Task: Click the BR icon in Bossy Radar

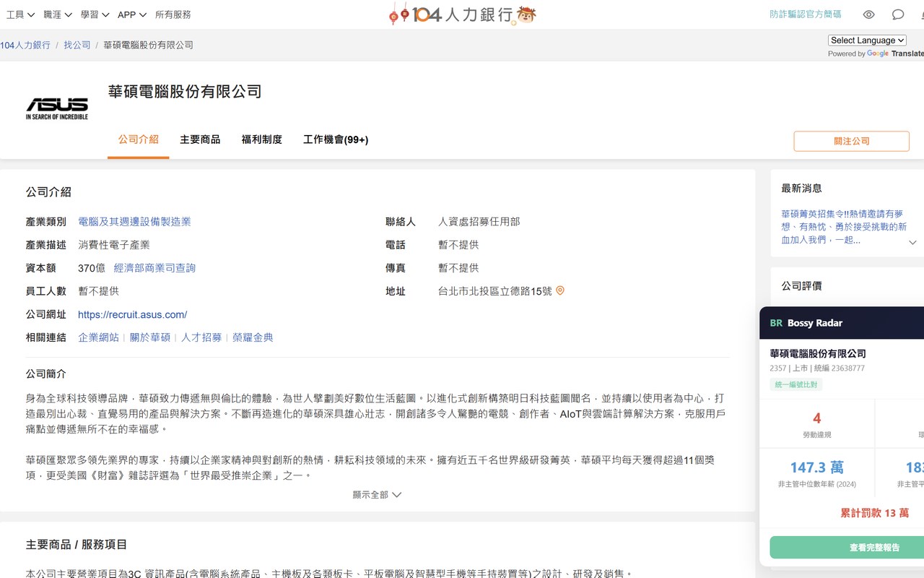Action: [x=776, y=323]
